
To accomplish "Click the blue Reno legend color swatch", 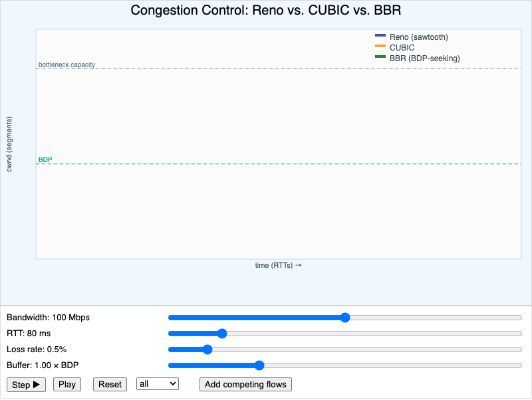I will tap(380, 35).
